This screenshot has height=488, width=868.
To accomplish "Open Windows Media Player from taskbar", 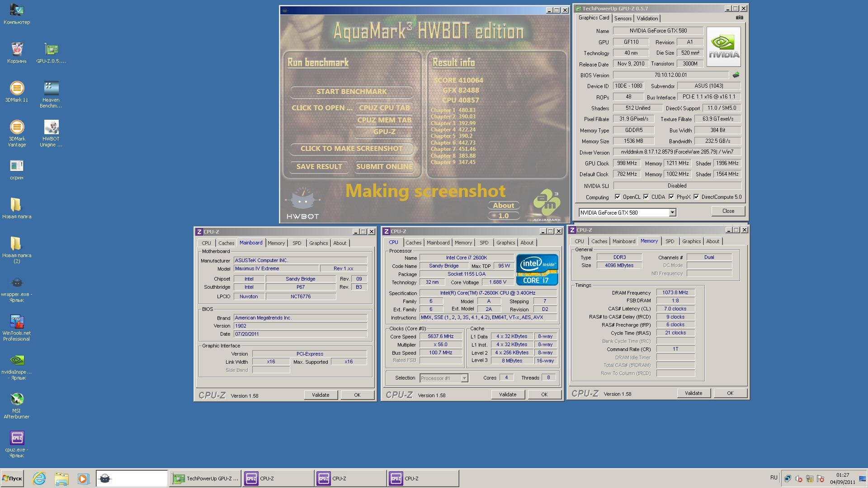I will (83, 478).
